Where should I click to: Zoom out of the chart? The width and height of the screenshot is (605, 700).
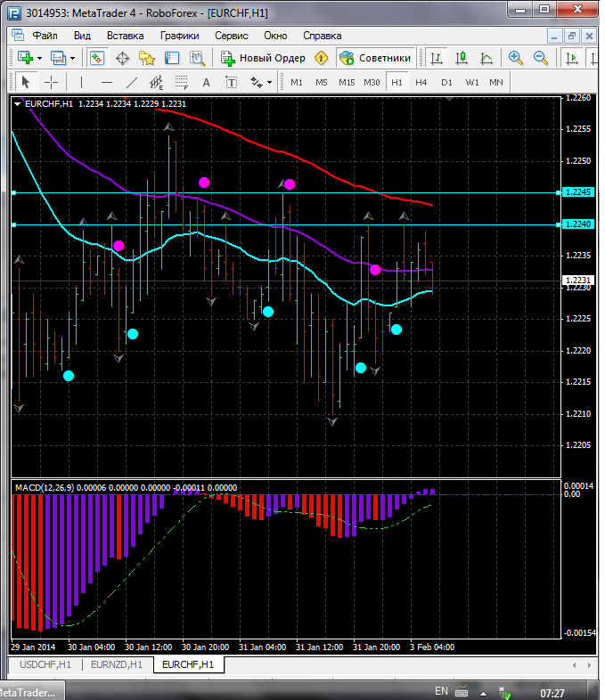click(x=540, y=58)
